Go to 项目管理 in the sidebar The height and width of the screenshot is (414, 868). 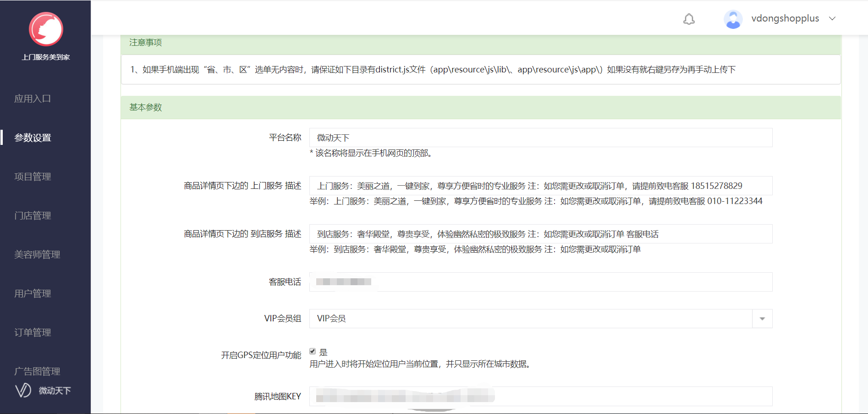(33, 177)
